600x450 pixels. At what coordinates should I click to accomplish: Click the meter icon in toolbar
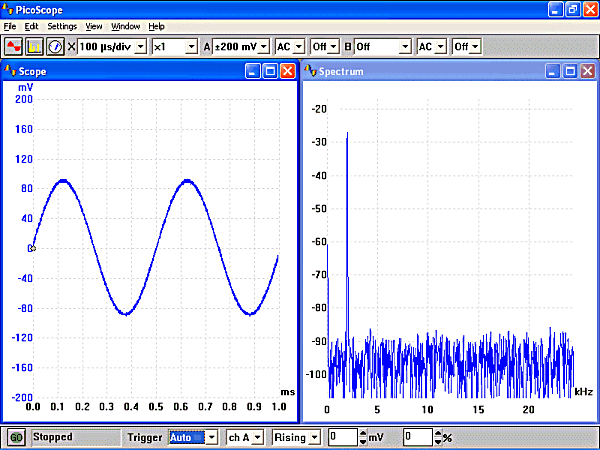click(x=55, y=47)
